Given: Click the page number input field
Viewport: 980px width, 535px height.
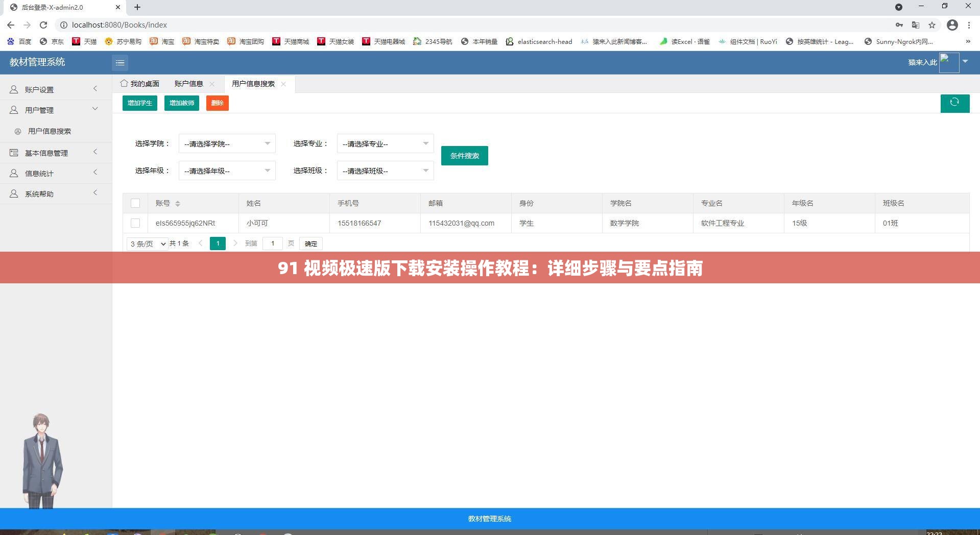Looking at the screenshot, I should [272, 244].
